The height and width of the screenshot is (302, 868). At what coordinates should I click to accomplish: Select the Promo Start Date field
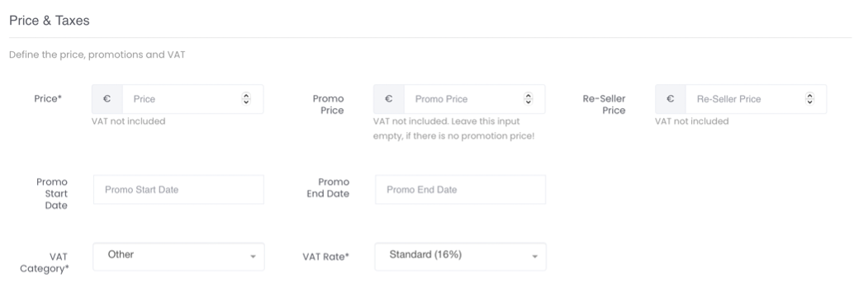(x=178, y=190)
